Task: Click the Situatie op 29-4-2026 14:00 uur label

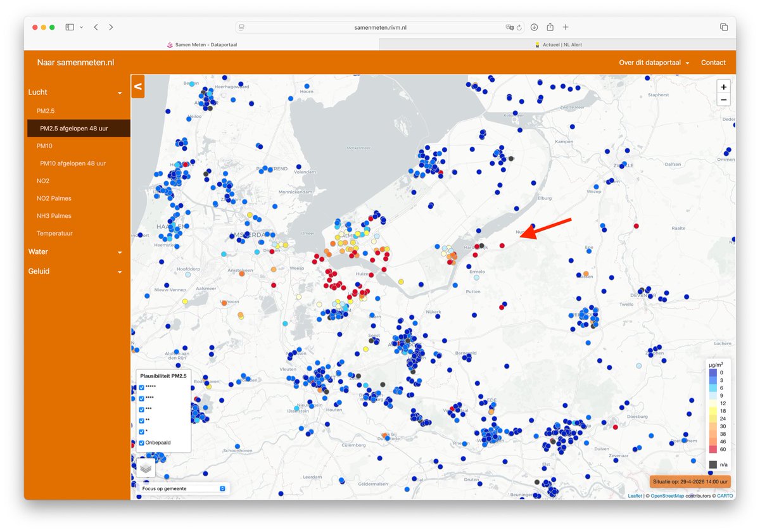Action: tap(690, 482)
